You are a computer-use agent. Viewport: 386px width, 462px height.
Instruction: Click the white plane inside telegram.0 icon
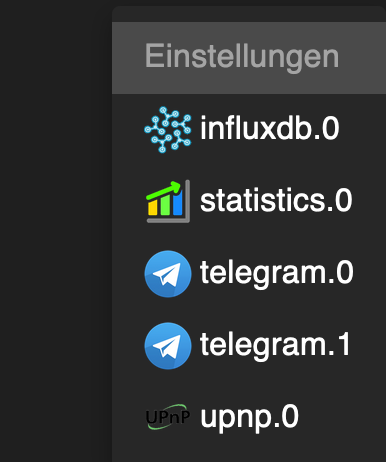(167, 274)
